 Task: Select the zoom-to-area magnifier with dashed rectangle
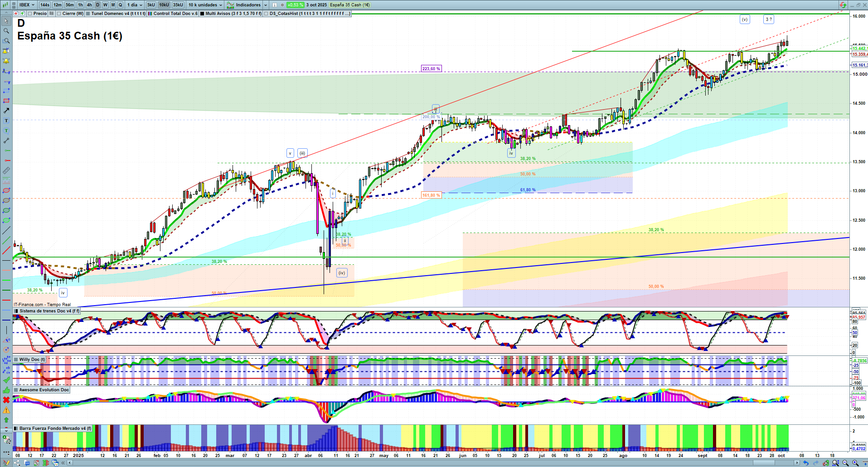(x=6, y=41)
